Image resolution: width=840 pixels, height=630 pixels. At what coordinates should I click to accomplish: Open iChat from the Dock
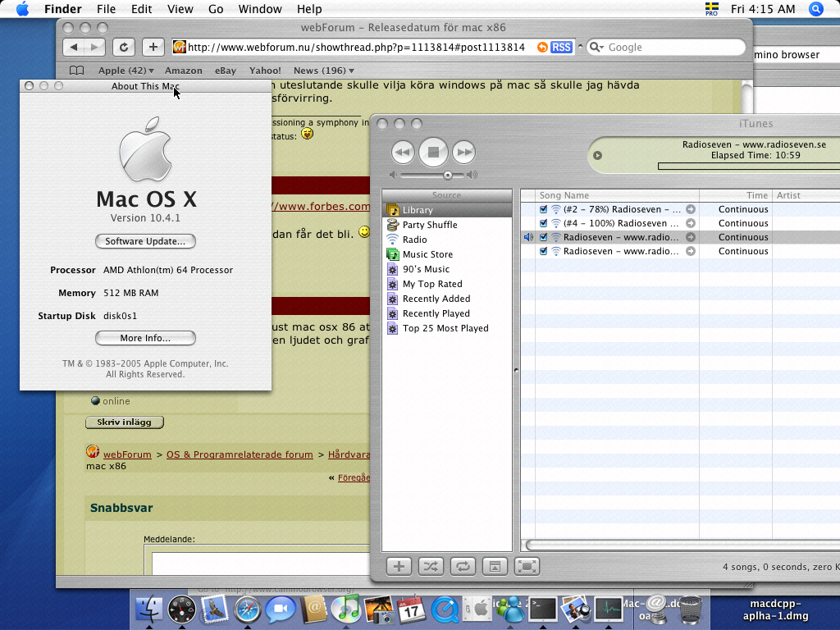pyautogui.click(x=281, y=609)
